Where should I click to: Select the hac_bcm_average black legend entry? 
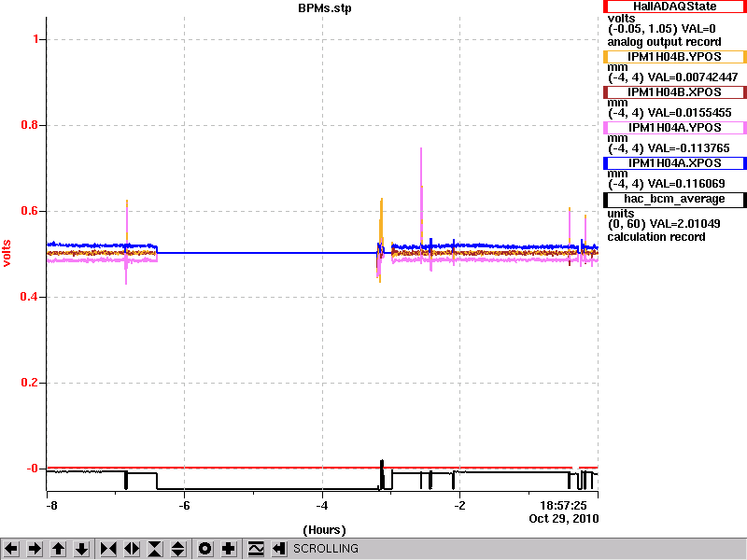tap(674, 199)
